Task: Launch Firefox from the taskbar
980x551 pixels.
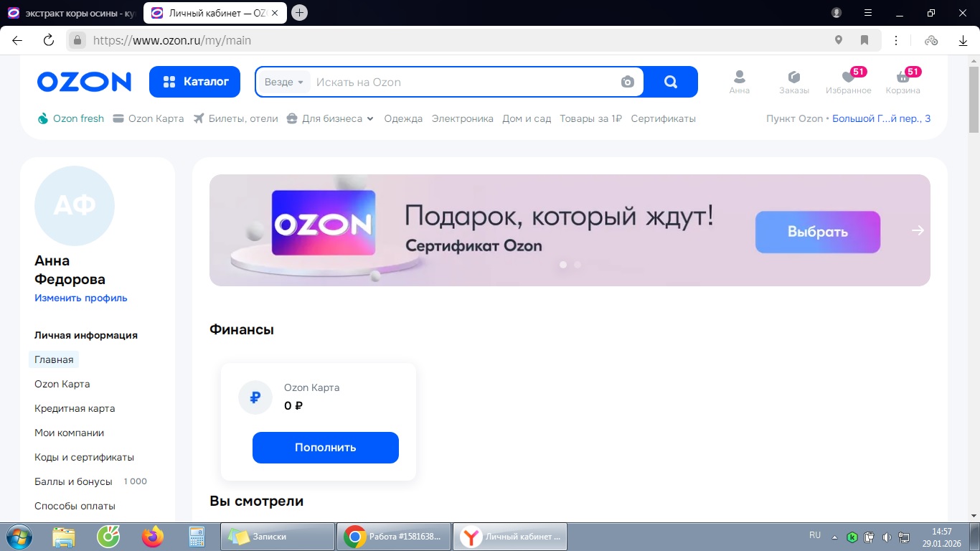Action: 153,537
